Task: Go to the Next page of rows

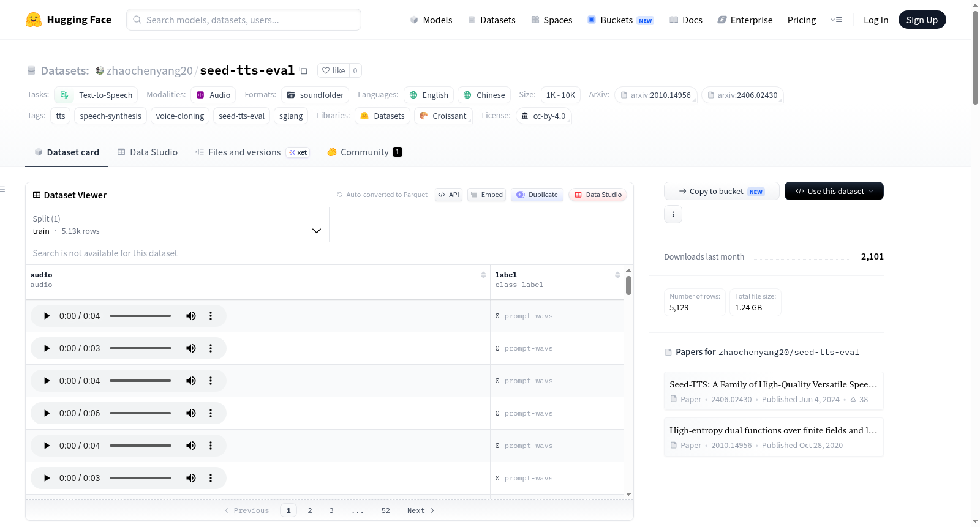Action: (x=421, y=510)
